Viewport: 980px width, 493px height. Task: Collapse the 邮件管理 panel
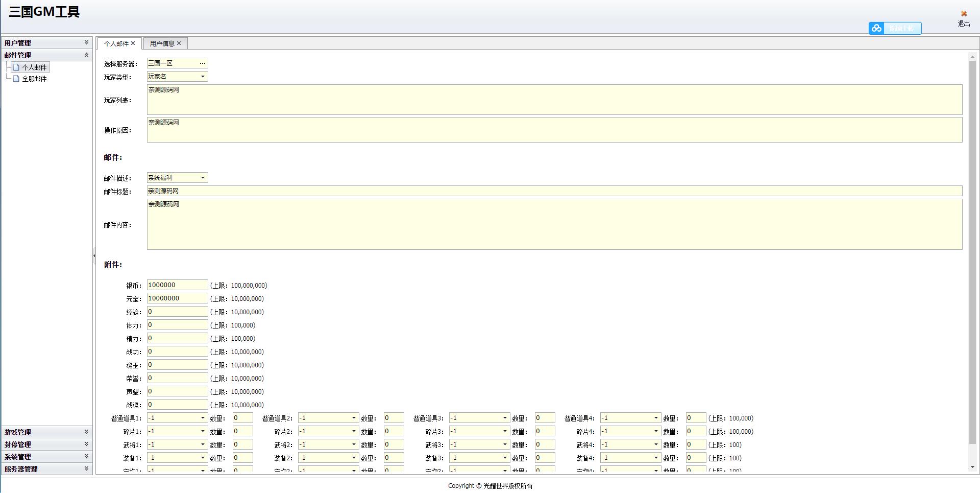pos(86,55)
